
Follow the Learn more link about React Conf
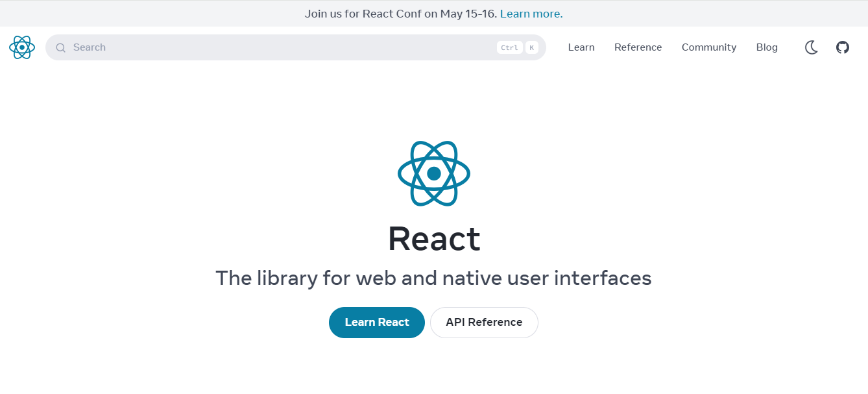pyautogui.click(x=531, y=13)
